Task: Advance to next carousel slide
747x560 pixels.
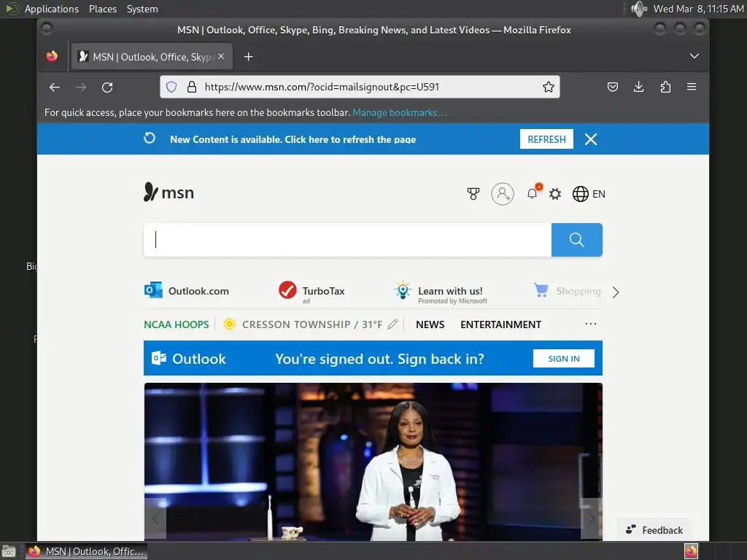Action: pyautogui.click(x=591, y=518)
